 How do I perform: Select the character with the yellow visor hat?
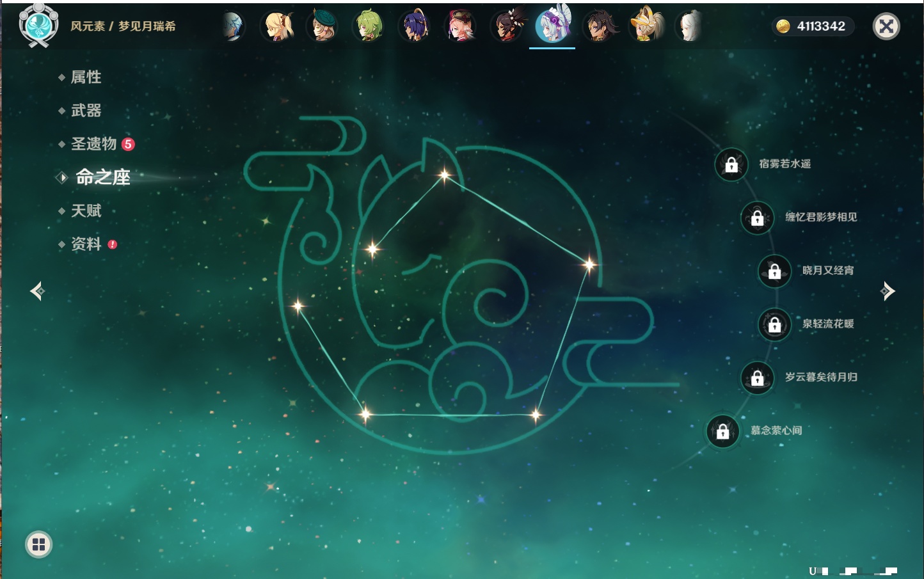tap(646, 25)
